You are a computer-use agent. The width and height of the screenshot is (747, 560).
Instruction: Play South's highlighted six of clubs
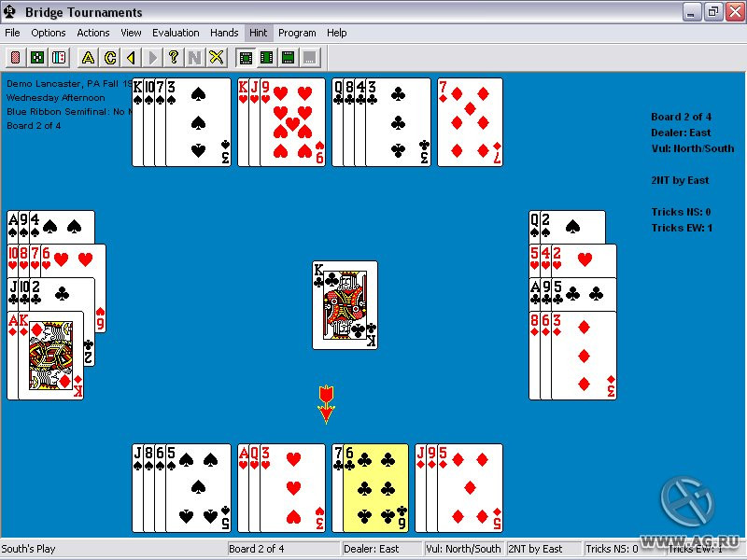point(376,488)
